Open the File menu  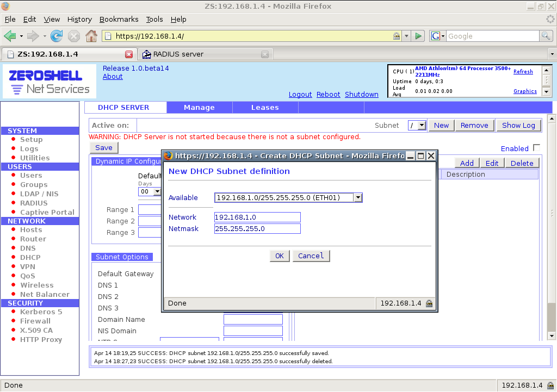[10, 20]
